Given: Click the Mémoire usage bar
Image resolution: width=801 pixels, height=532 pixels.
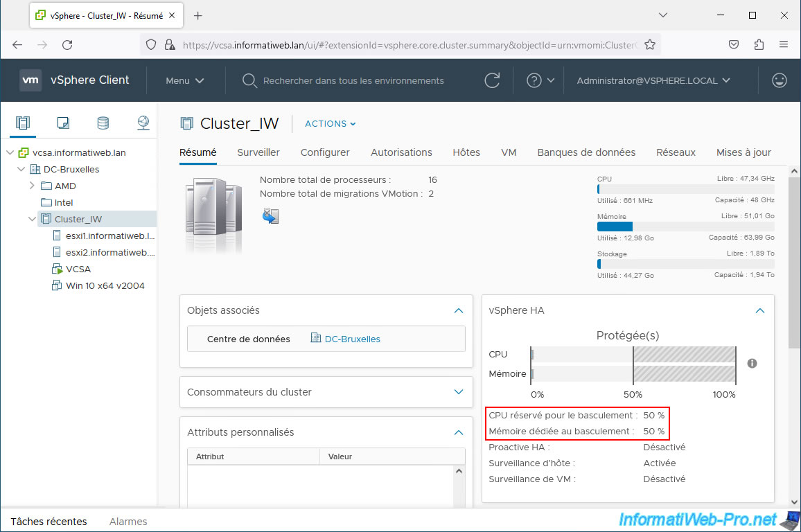Looking at the screenshot, I should (685, 227).
